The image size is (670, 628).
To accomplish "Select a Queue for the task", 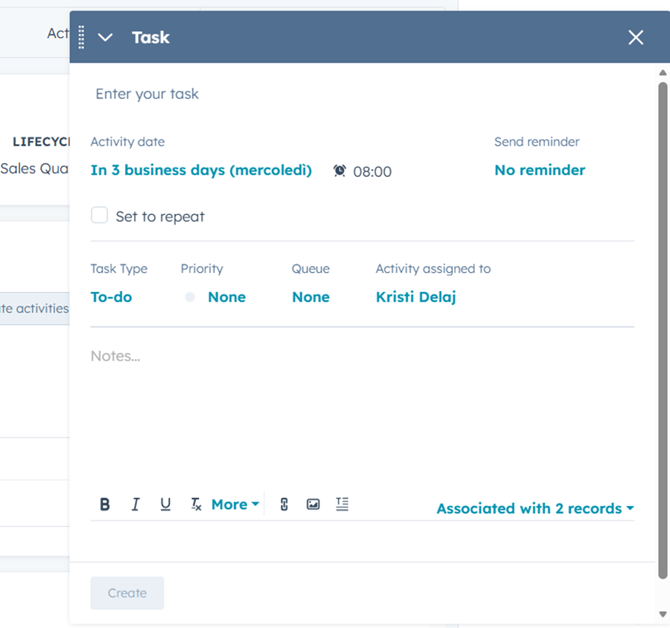I will click(x=310, y=297).
